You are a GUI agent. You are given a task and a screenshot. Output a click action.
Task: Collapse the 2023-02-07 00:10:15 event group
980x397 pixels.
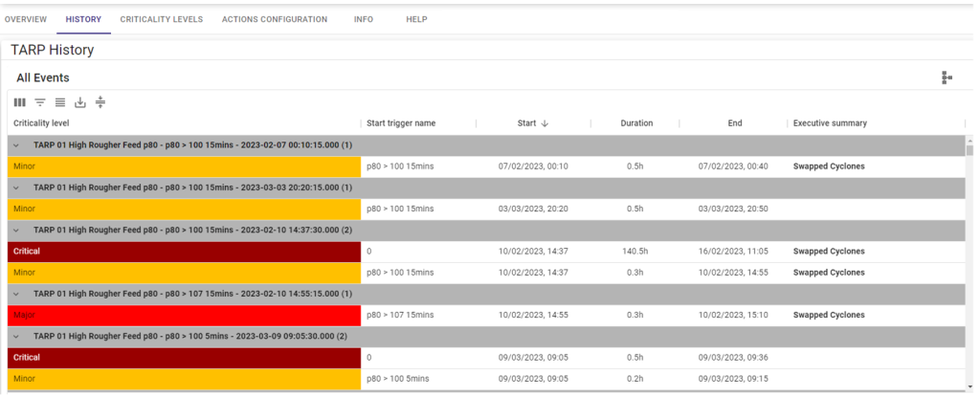15,145
